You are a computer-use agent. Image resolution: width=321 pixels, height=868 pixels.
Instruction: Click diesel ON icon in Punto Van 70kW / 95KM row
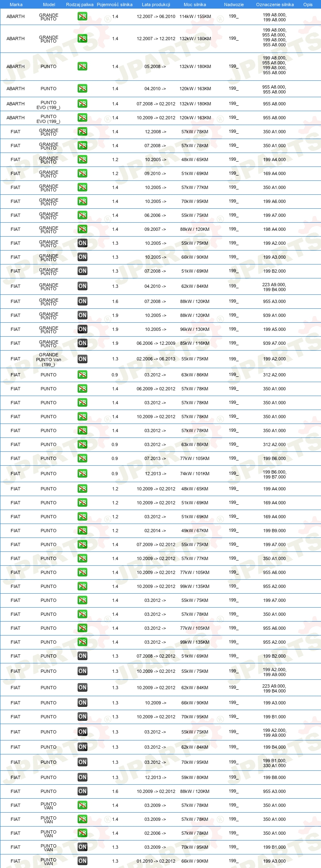point(82,847)
